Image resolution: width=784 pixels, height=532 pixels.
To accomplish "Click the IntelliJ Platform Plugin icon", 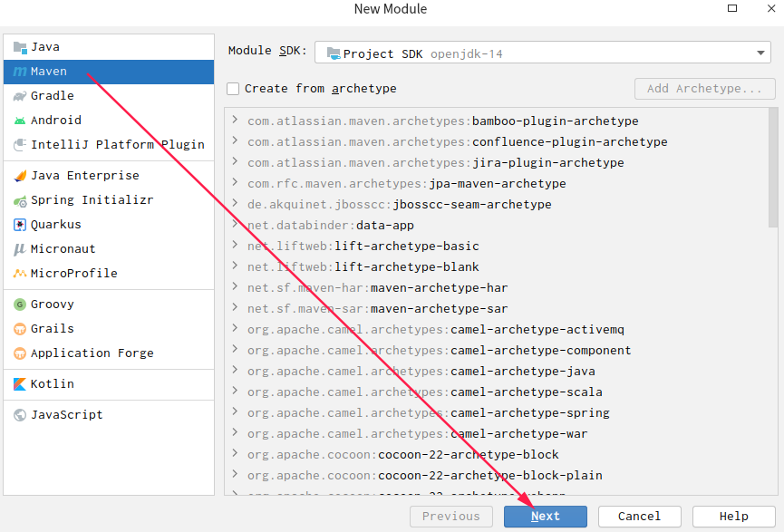I will 20,145.
